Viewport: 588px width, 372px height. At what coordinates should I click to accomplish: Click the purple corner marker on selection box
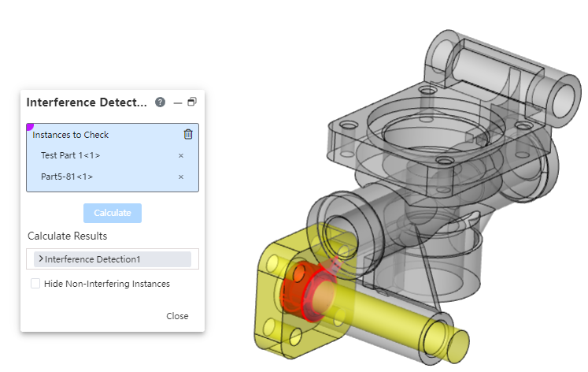tap(29, 126)
